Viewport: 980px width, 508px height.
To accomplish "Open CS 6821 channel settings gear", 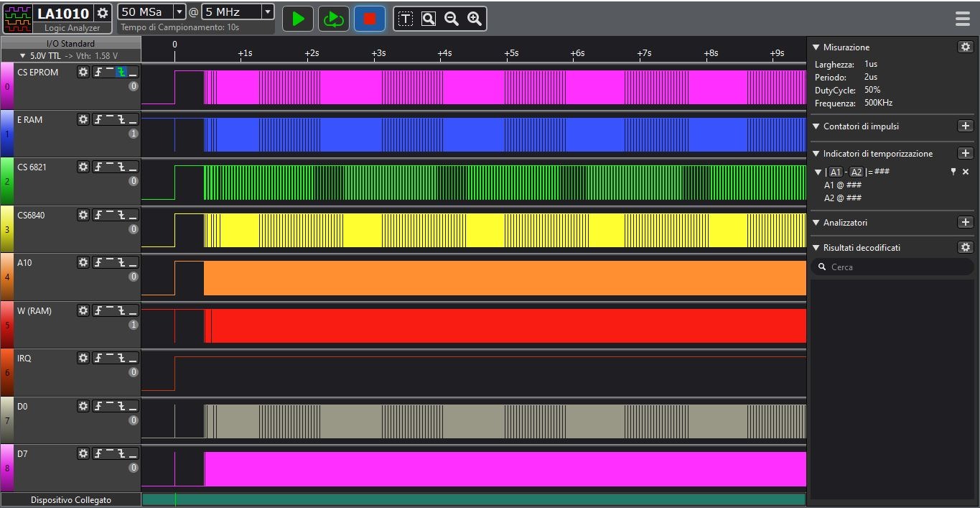I will click(x=83, y=167).
